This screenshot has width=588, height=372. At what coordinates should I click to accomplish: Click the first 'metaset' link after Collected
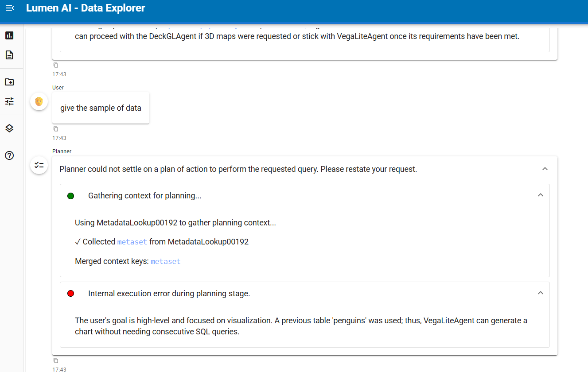tap(132, 242)
